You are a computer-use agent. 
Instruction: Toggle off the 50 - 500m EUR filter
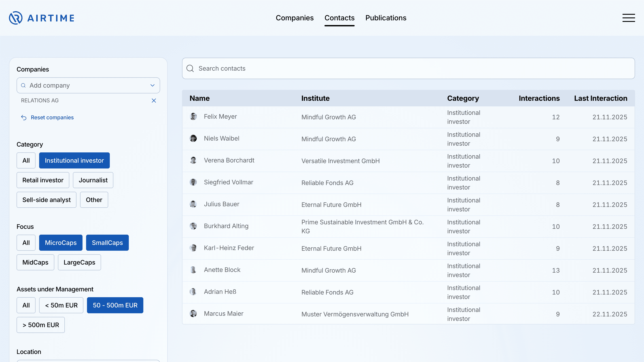tap(115, 305)
